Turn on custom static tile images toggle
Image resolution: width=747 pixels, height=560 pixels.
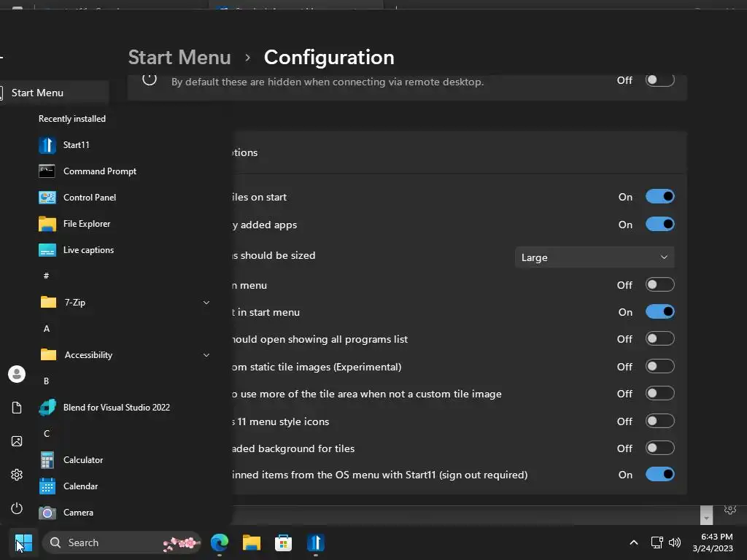tap(659, 367)
